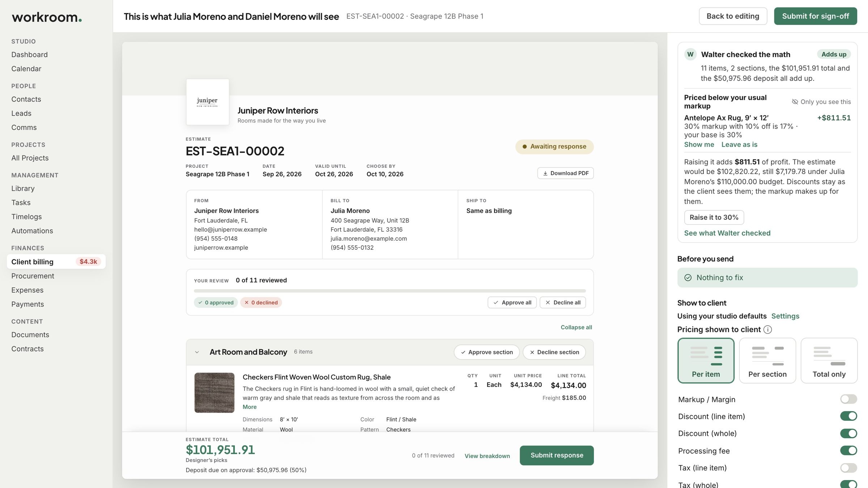This screenshot has width=868, height=488.
Task: Go to Contacts
Action: coord(26,99)
